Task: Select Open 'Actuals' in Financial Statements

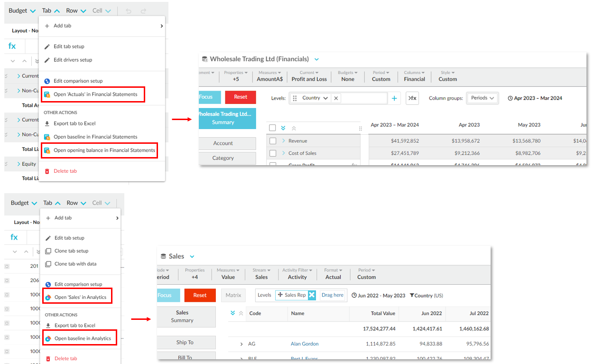Action: click(95, 94)
